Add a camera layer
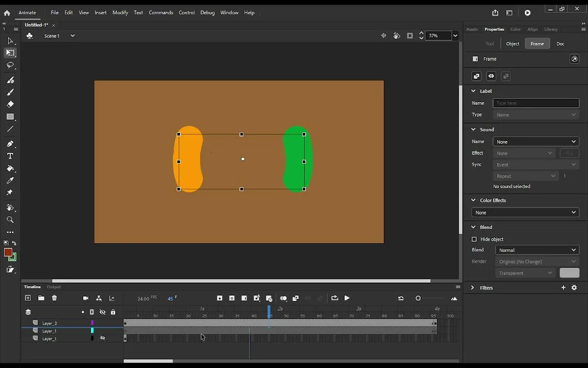 point(86,298)
